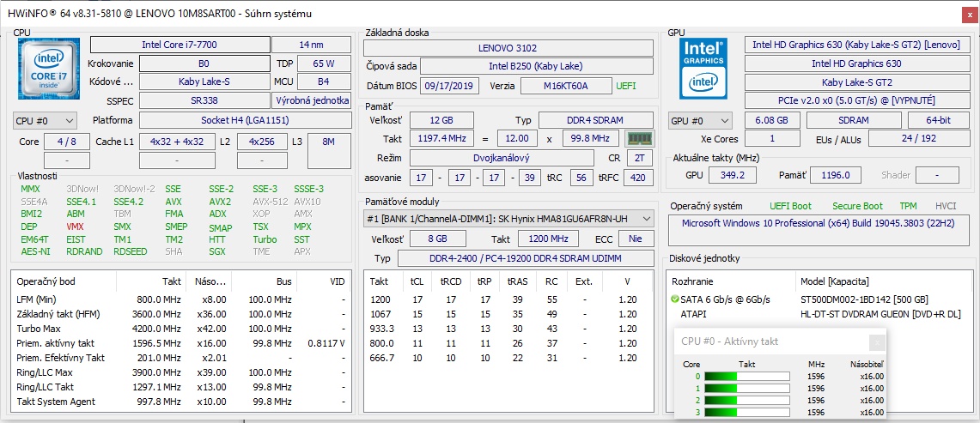This screenshot has width=980, height=423.
Task: Click the Secure Boot indicator
Action: 857,206
